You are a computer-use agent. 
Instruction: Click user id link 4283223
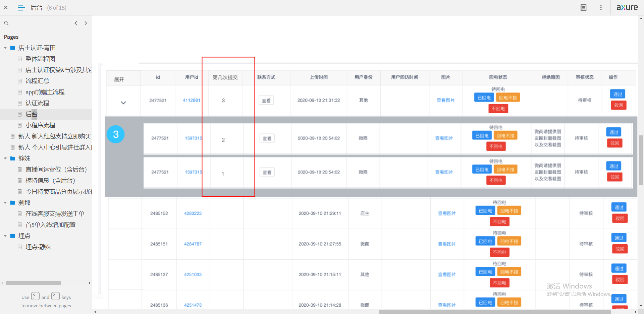click(193, 213)
